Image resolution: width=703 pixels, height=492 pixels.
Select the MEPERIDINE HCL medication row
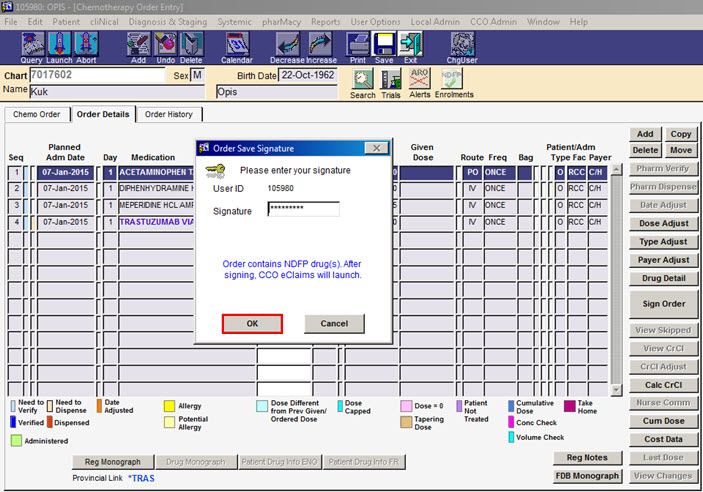point(156,205)
